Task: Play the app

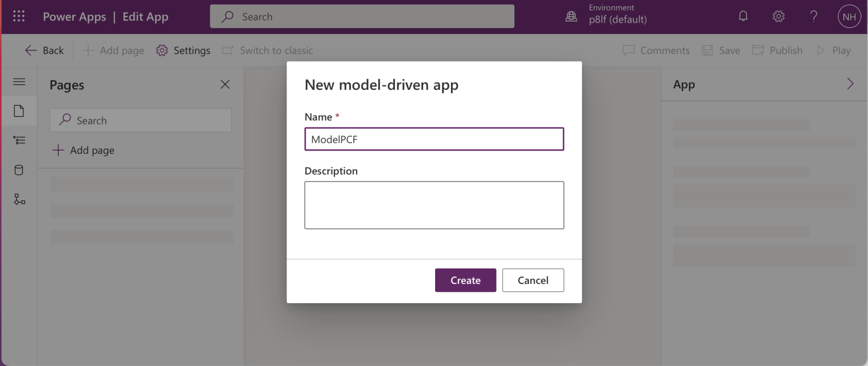Action: 834,50
